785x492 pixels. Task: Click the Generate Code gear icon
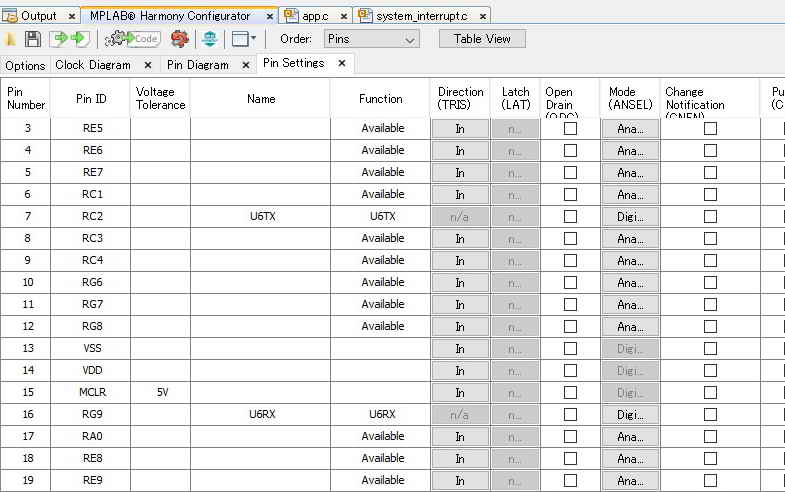click(133, 39)
